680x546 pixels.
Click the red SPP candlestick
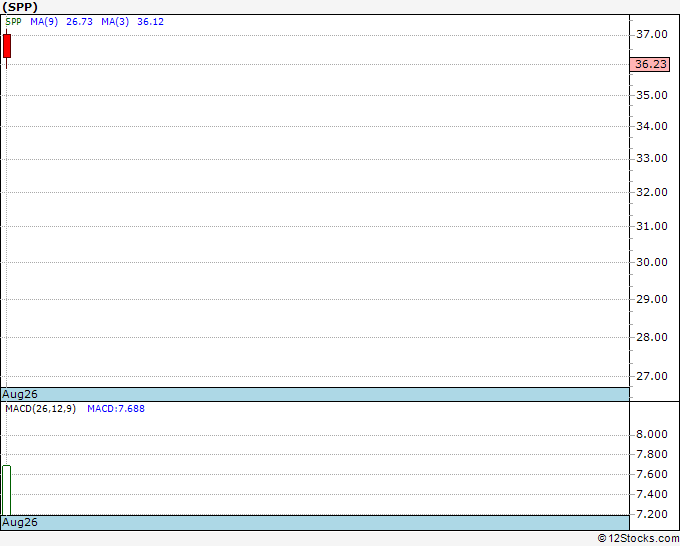(7, 46)
